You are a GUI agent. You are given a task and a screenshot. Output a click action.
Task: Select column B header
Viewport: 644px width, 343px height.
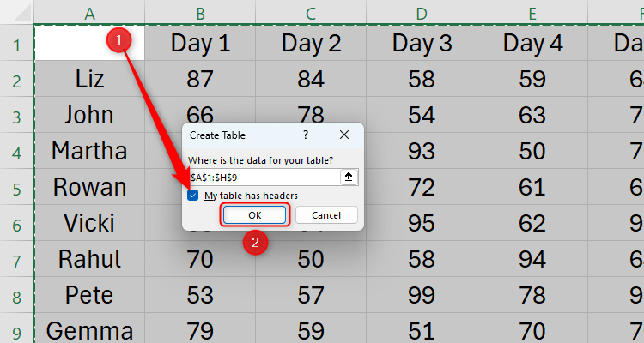point(200,13)
